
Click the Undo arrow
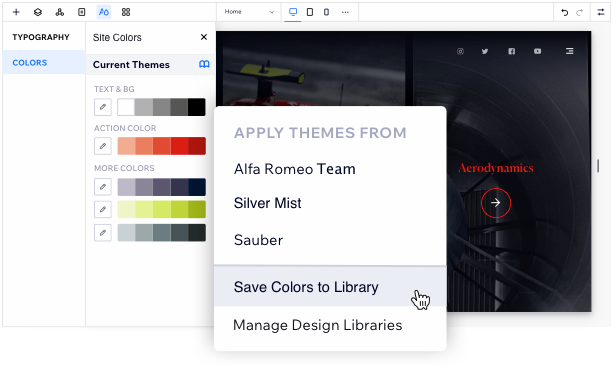565,12
